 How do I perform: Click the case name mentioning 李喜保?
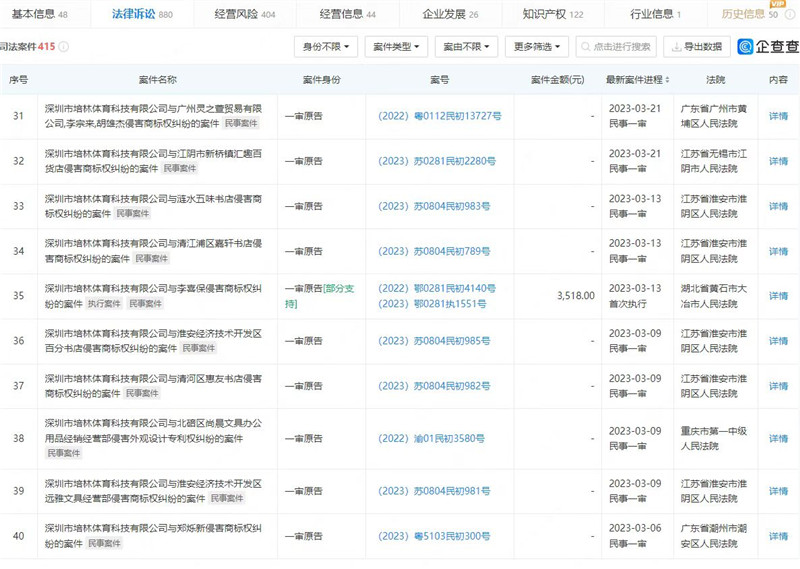153,296
